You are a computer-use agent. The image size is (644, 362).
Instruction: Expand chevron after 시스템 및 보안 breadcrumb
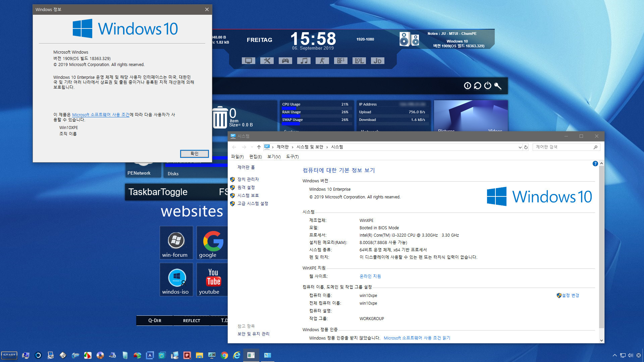[327, 147]
